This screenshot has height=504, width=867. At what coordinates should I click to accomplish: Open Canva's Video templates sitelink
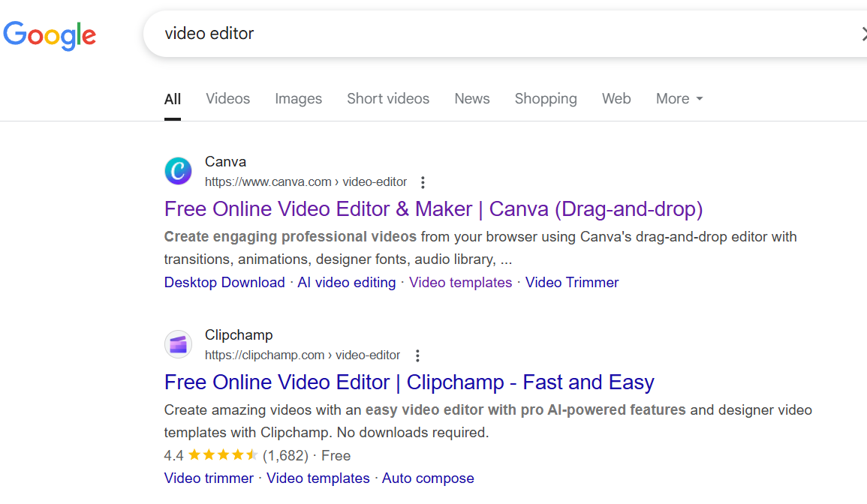coord(461,283)
